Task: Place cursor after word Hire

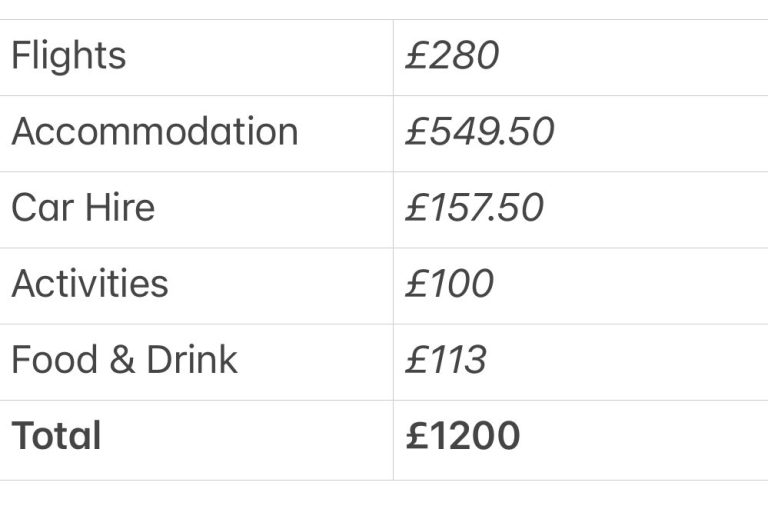Action: tap(156, 207)
